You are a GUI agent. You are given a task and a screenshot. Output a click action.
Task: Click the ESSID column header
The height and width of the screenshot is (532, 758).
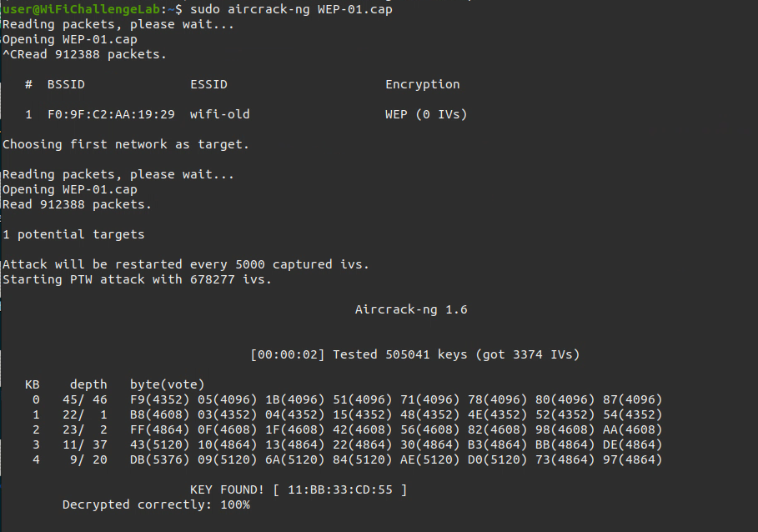click(x=208, y=84)
